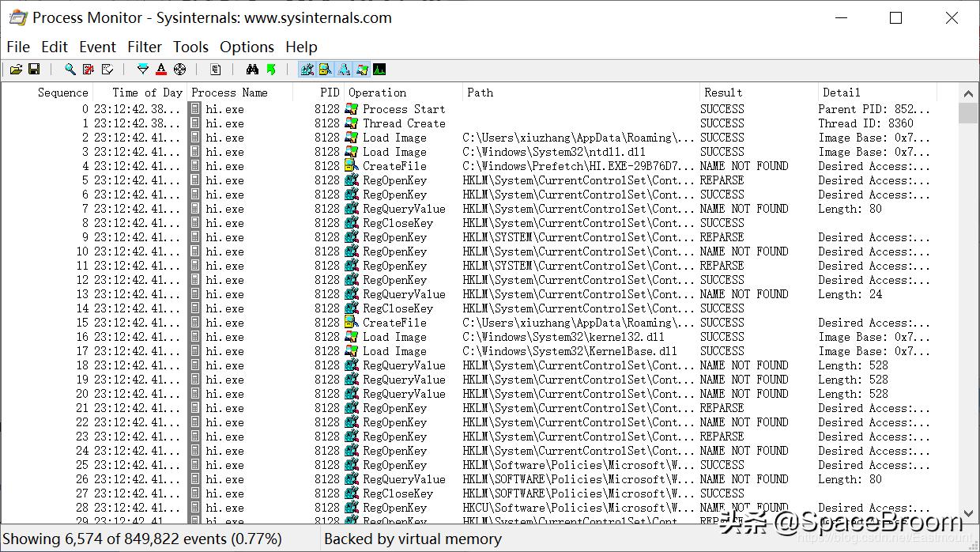
Task: Click the Save toolbar icon
Action: [34, 70]
